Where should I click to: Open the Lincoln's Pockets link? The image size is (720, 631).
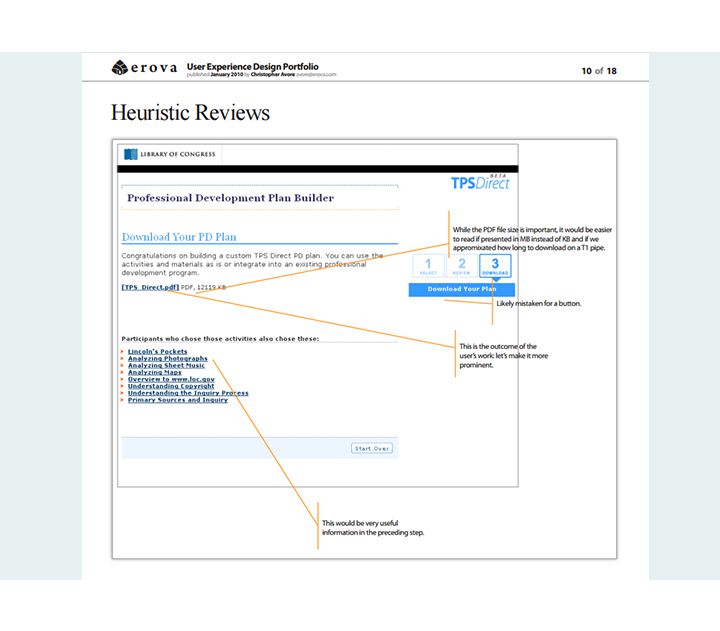coord(157,352)
